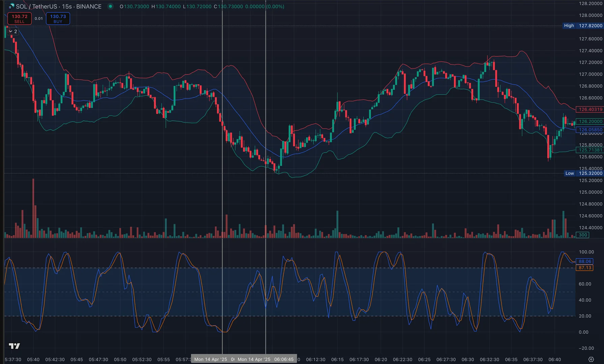Click the Low price label tag

[x=569, y=173]
